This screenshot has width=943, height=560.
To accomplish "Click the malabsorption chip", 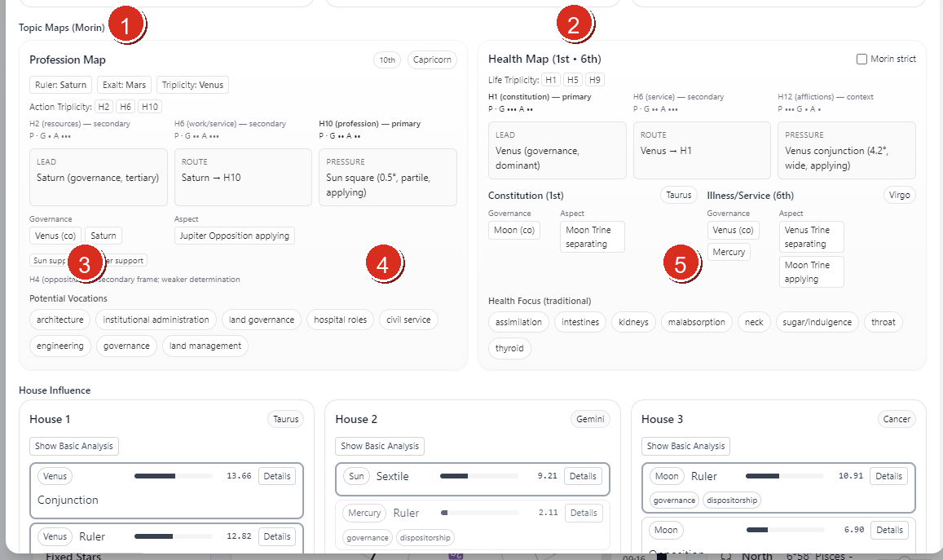I will pyautogui.click(x=696, y=322).
